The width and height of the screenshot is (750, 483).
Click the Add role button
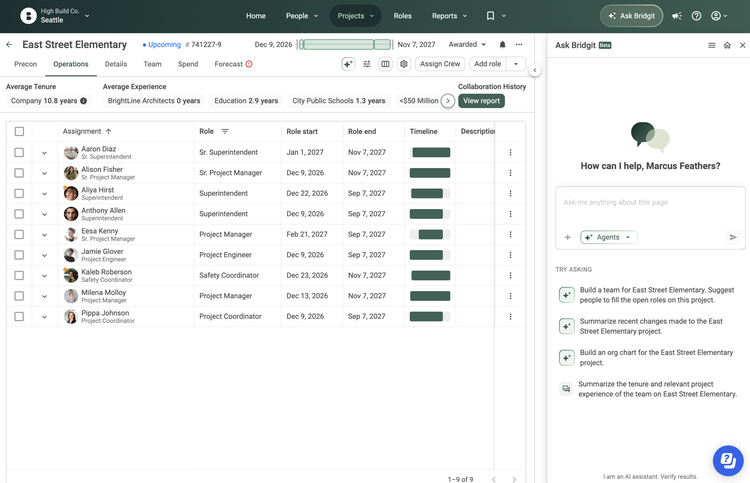click(487, 64)
